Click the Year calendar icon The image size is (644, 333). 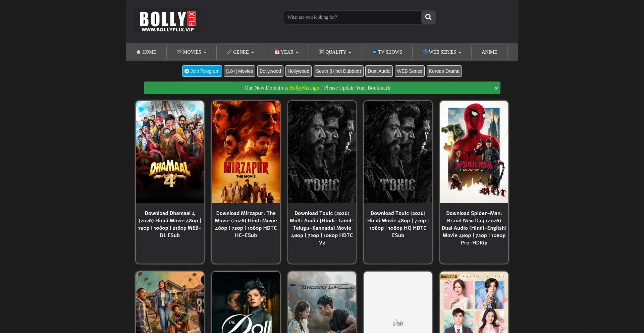[277, 52]
